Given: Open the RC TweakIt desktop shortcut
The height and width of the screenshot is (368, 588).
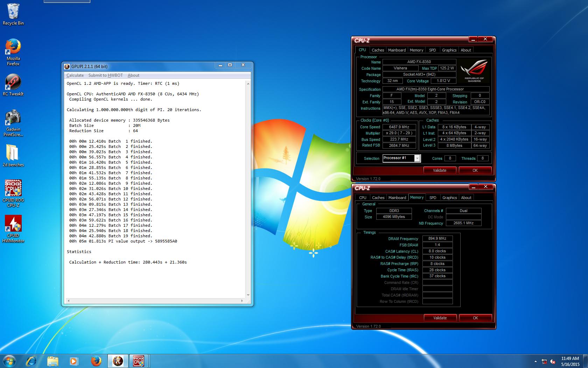Looking at the screenshot, I should [x=13, y=85].
